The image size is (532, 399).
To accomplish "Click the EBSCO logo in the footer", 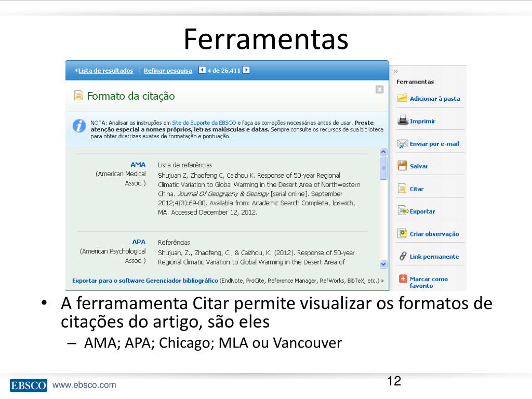I will (x=29, y=385).
